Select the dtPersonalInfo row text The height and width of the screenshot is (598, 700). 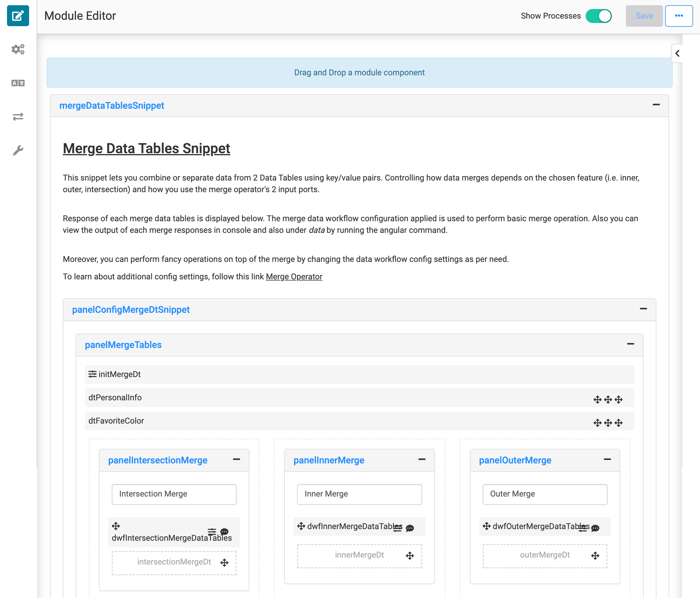(x=115, y=397)
